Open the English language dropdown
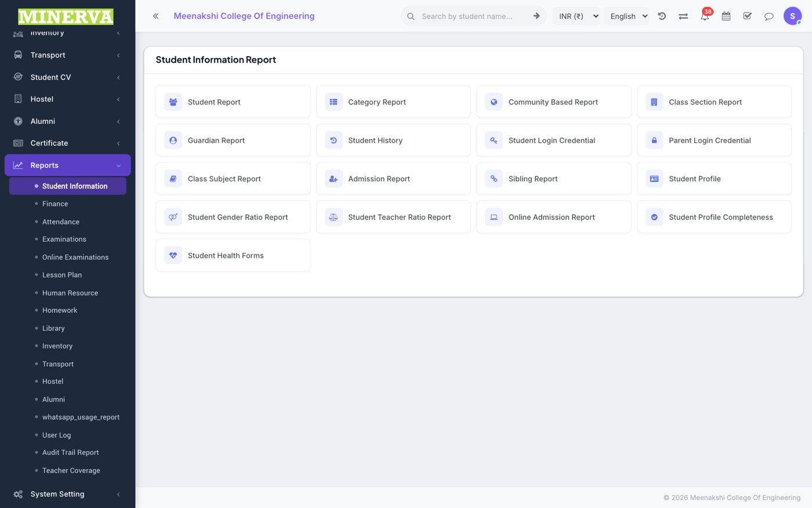This screenshot has width=812, height=508. pos(627,16)
